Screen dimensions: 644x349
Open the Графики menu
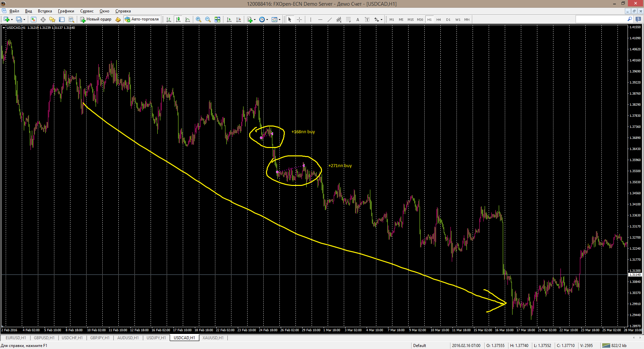coord(66,11)
